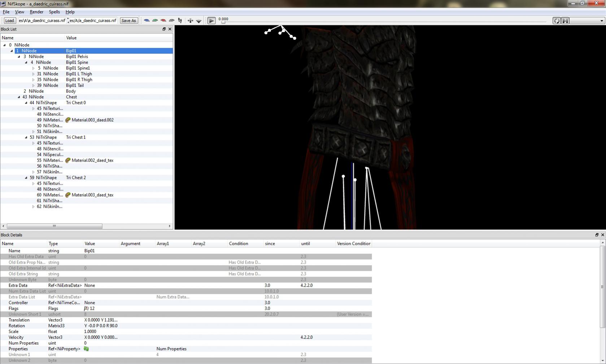Collapse the Chest NiNode tree branch

click(x=19, y=97)
